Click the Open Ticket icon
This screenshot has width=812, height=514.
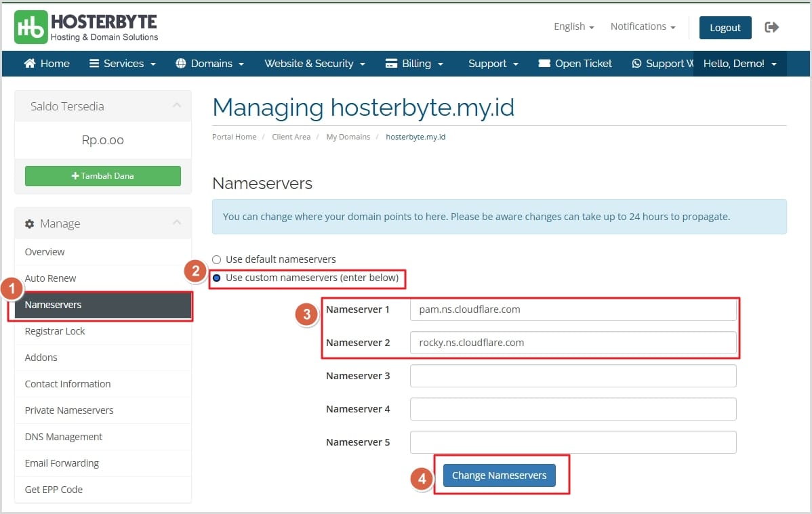[x=544, y=64]
